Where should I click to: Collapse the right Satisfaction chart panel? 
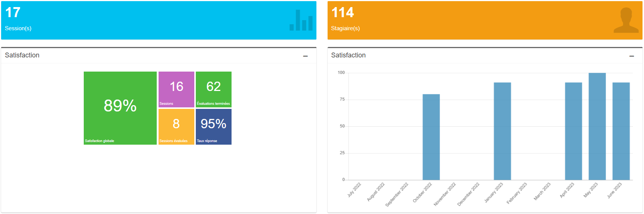click(x=631, y=56)
